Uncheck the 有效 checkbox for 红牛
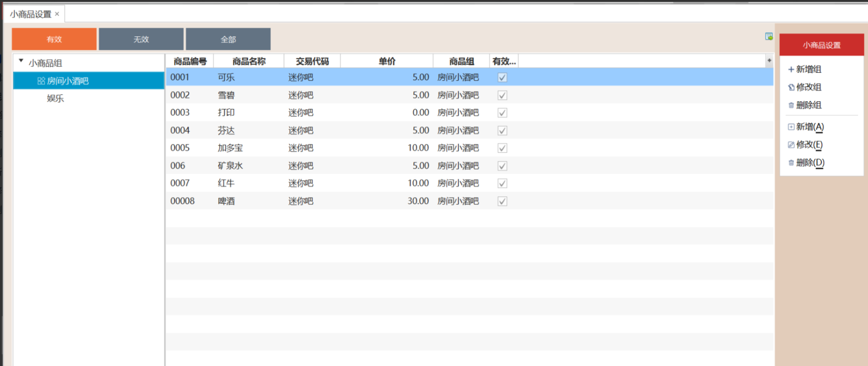The image size is (868, 366). click(502, 183)
